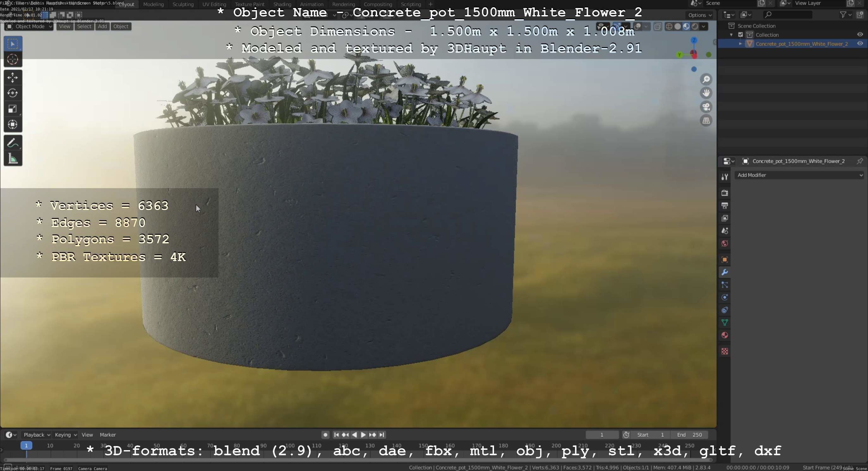This screenshot has height=471, width=868.
Task: Open the Particles properties tab
Action: [725, 285]
